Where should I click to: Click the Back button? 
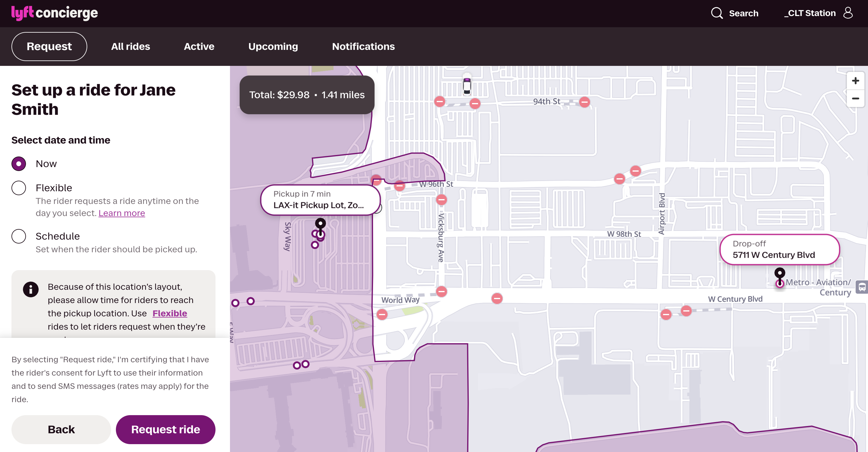[61, 429]
